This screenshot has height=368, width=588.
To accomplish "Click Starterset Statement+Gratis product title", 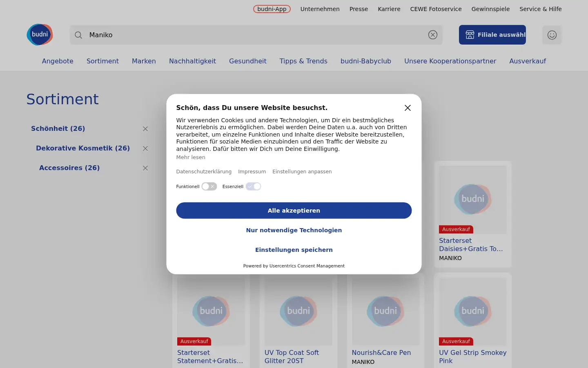I will [210, 357].
